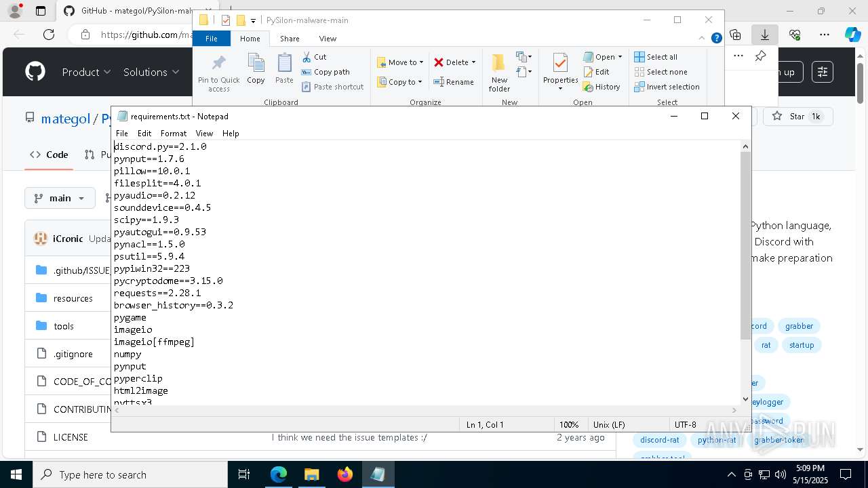
Task: Click Invert selection in Explorer ribbon
Action: 667,87
